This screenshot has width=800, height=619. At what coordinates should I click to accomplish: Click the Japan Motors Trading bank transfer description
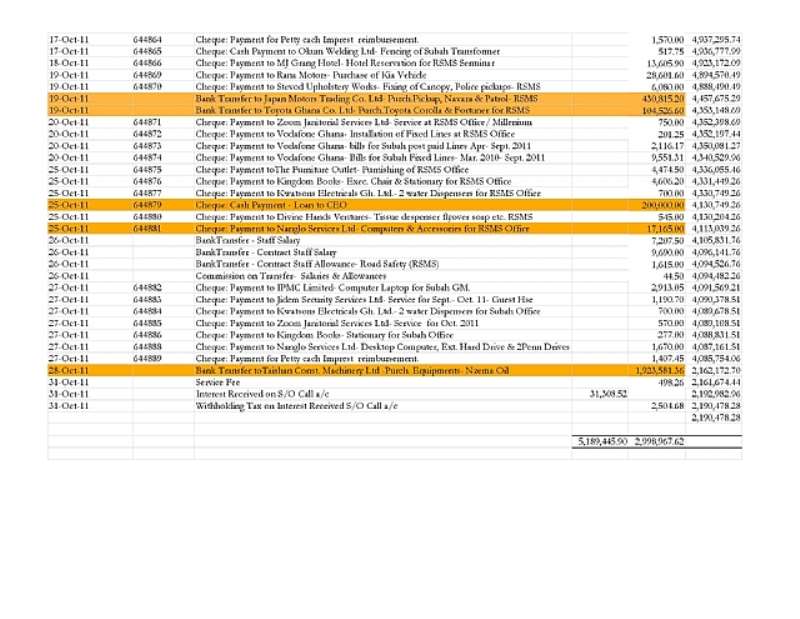pyautogui.click(x=366, y=98)
